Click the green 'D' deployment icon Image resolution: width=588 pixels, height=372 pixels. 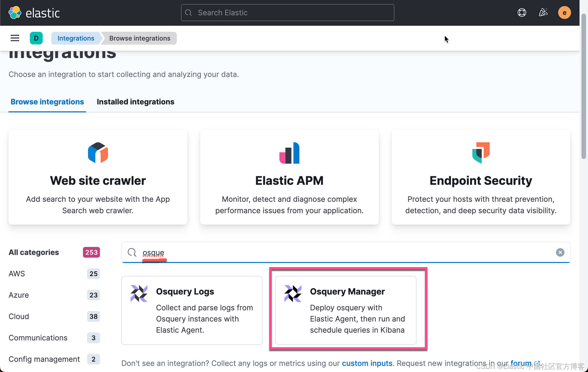(x=36, y=38)
